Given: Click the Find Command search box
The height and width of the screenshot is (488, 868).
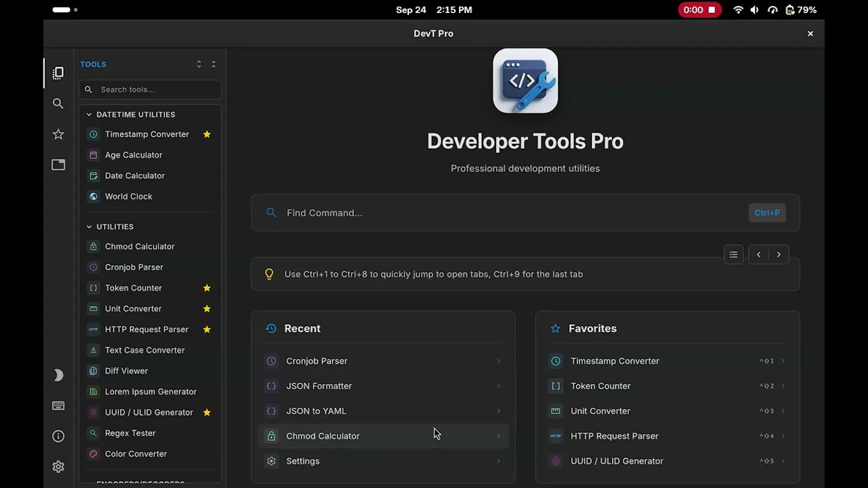Looking at the screenshot, I should [x=525, y=213].
